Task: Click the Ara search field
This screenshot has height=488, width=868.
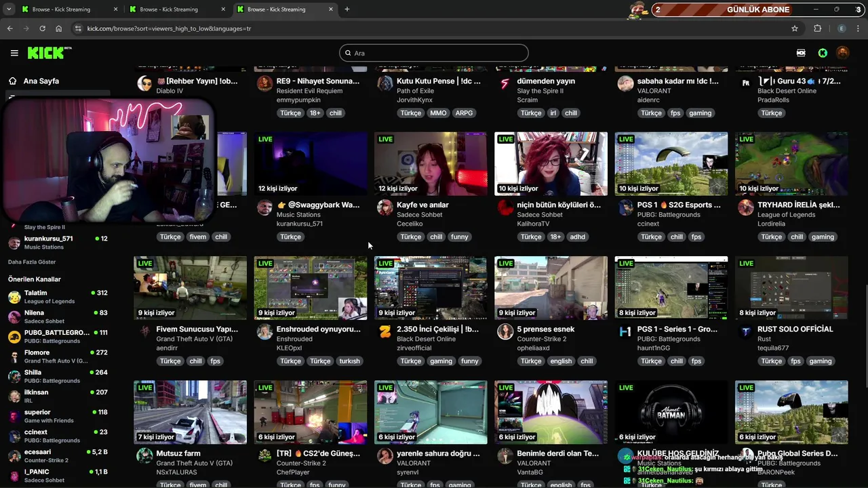Action: pos(434,53)
